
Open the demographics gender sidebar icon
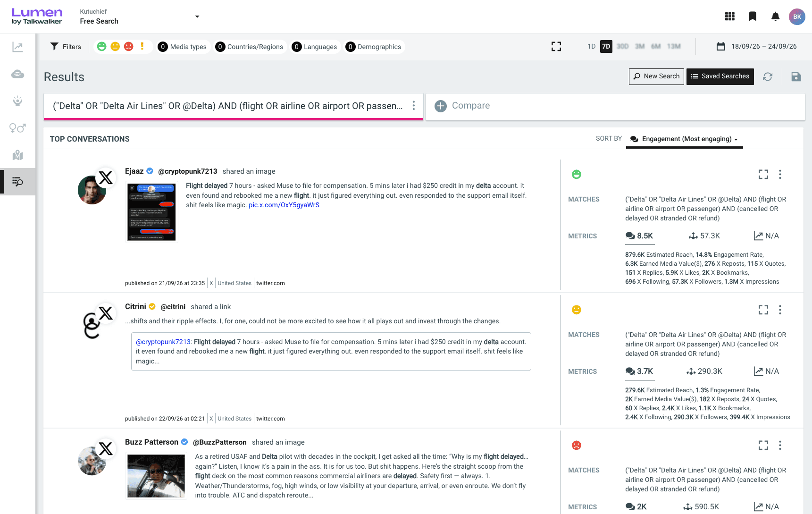click(x=17, y=128)
